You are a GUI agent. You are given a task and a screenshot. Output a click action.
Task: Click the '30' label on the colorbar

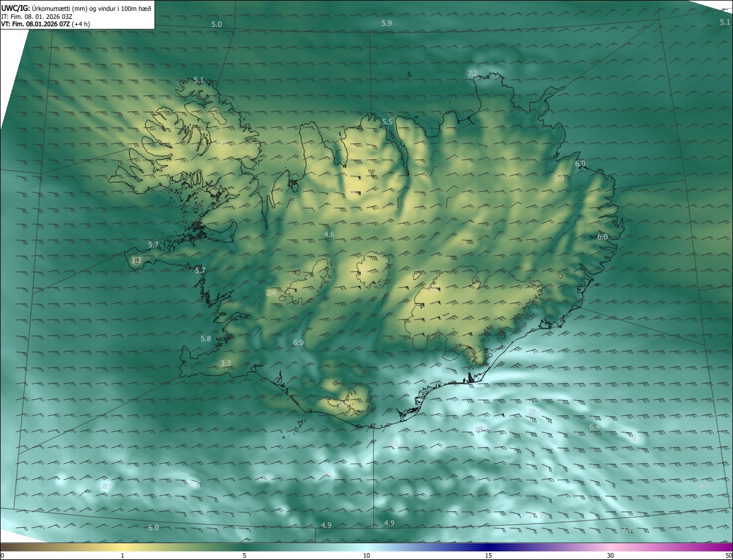(610, 556)
